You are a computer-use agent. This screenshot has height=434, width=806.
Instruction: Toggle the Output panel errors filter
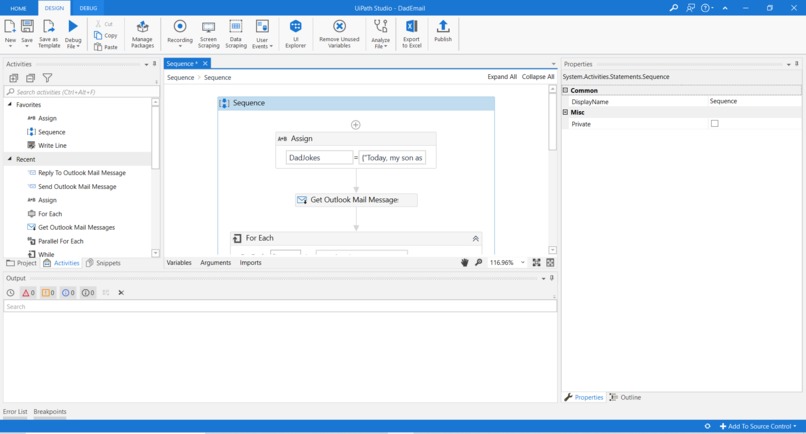tap(28, 293)
